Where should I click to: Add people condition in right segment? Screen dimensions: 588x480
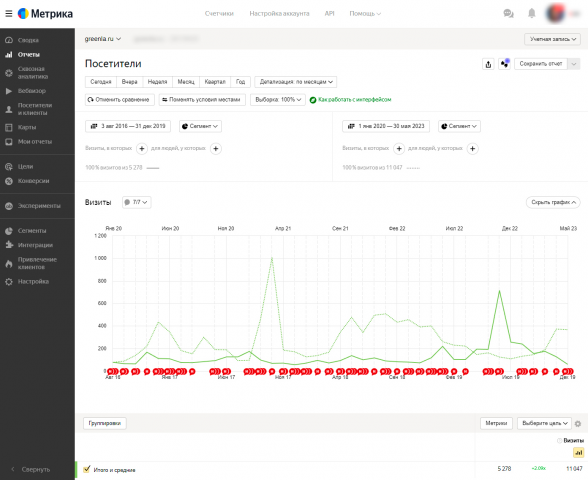pyautogui.click(x=472, y=148)
